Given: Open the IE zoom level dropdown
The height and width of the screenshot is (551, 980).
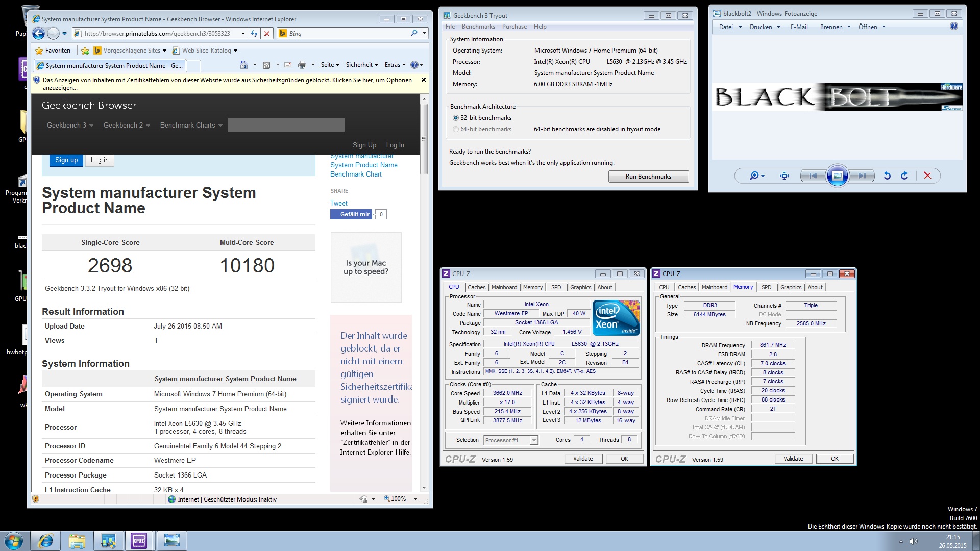Looking at the screenshot, I should [x=415, y=499].
